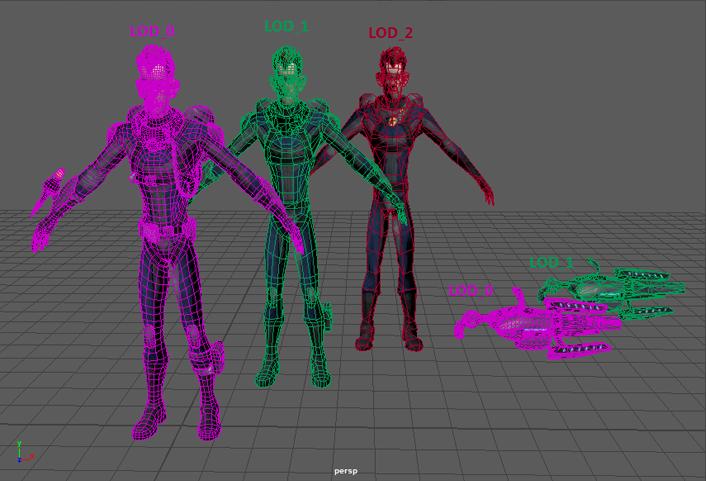Click the magenta LOD_0 label by the weapon
This screenshot has width=706, height=481.
click(471, 290)
